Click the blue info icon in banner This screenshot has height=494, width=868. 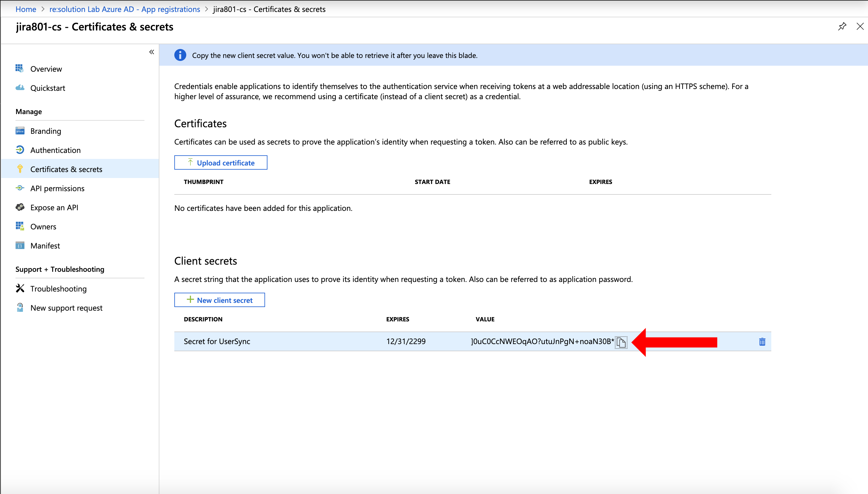click(x=180, y=55)
